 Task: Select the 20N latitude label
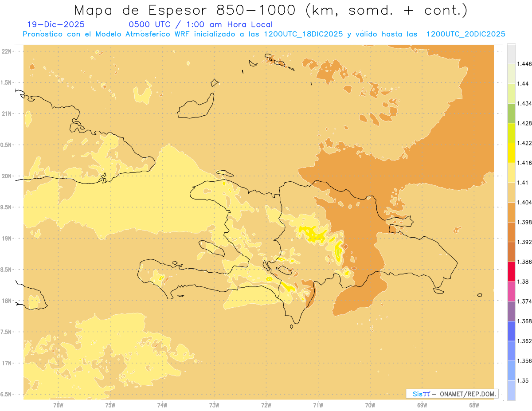tap(6, 176)
